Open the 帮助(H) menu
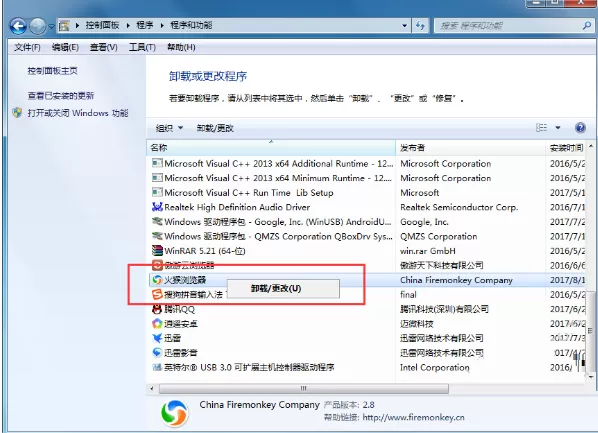 (181, 47)
